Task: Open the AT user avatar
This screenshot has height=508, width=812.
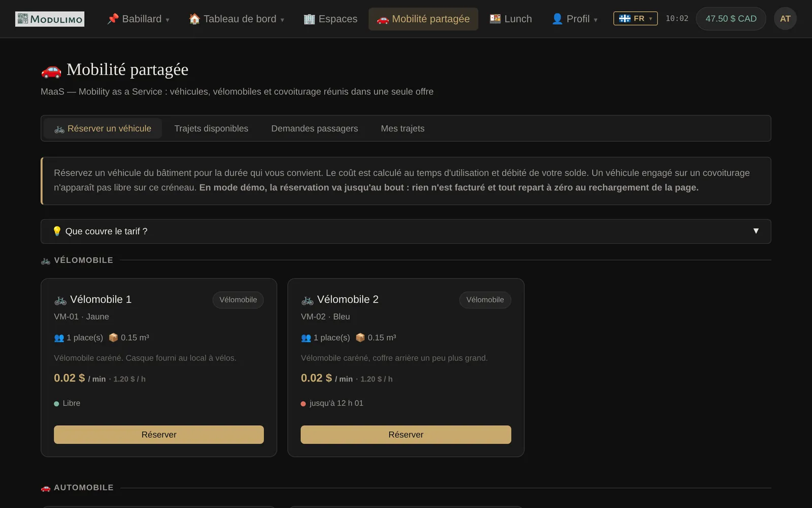Action: (785, 19)
